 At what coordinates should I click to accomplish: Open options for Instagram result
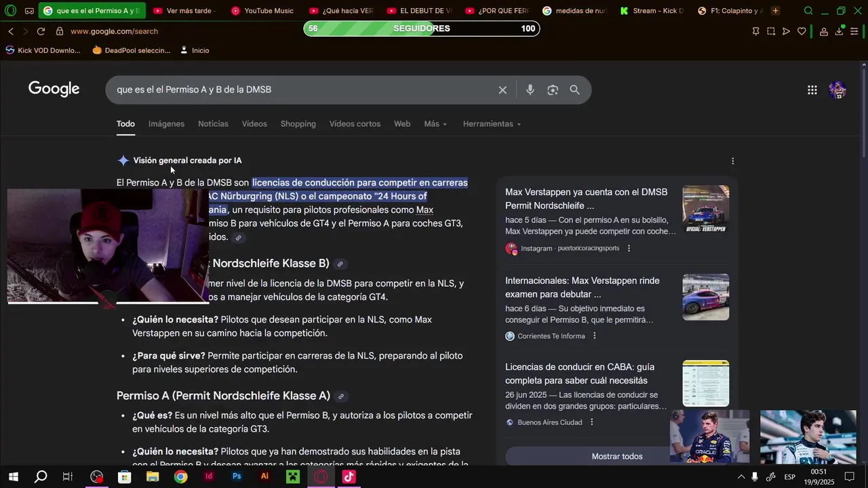tap(629, 248)
